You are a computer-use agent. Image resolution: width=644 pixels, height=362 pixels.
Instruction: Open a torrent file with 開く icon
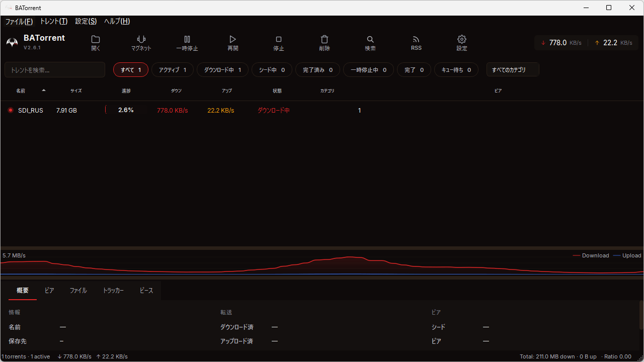96,43
